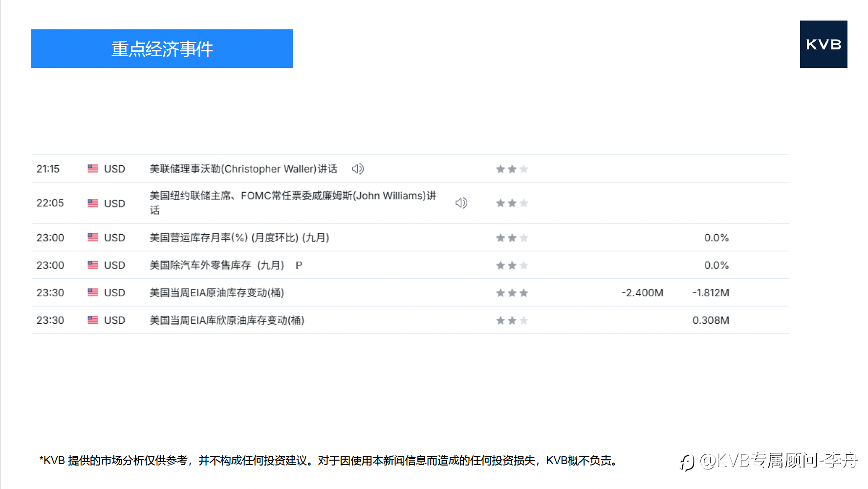
Task: Click the 22:05 time cell
Action: click(50, 203)
